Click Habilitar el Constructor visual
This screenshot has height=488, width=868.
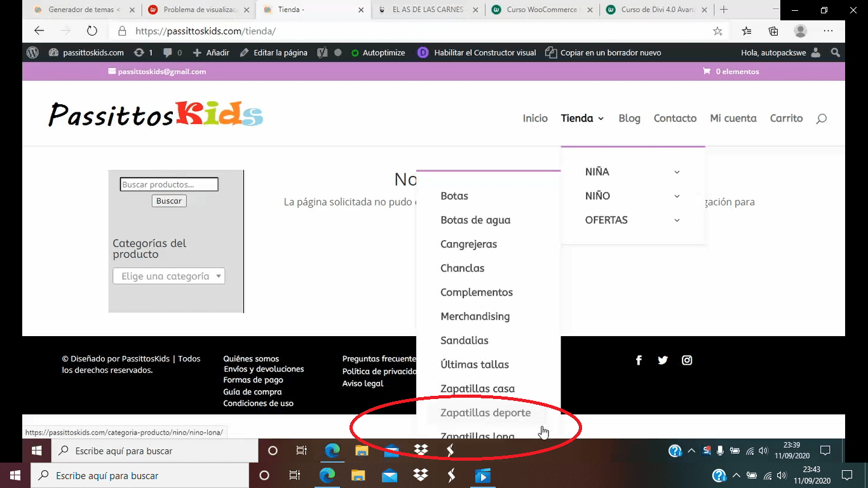coord(477,53)
